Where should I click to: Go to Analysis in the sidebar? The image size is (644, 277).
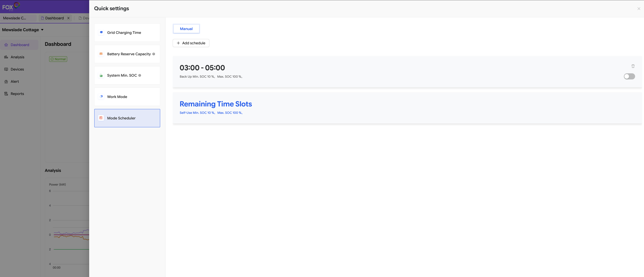pyautogui.click(x=17, y=57)
